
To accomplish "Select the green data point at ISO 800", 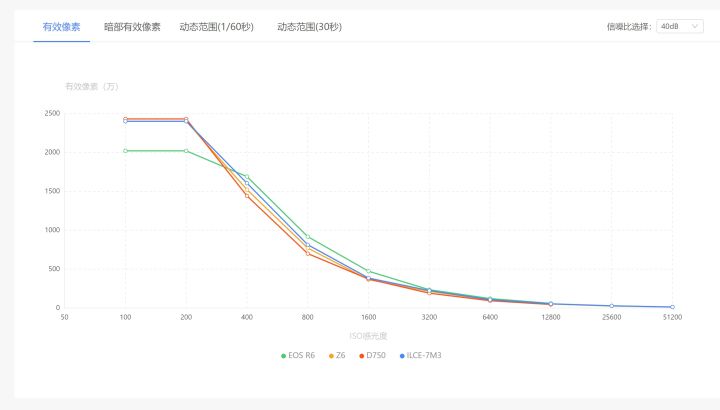I will (x=308, y=237).
